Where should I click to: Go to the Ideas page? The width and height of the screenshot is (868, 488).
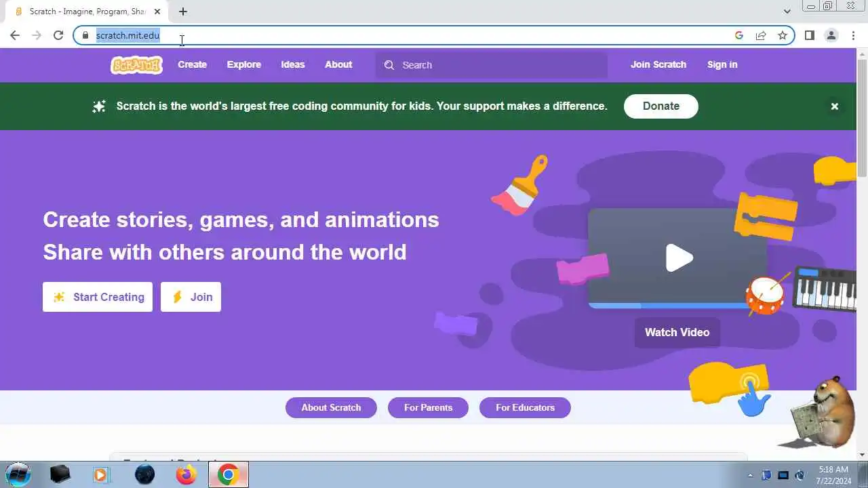point(293,65)
